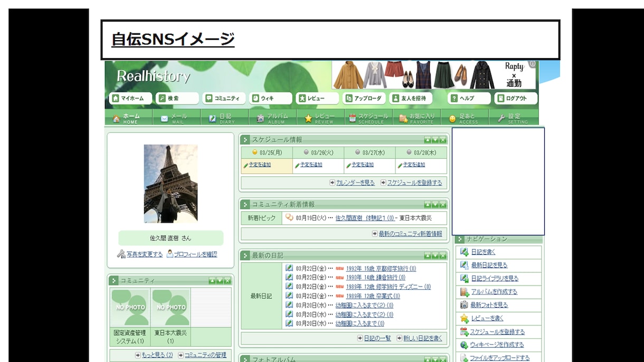This screenshot has height=362, width=644.
Task: Close the コミュニティ新着情報 panel
Action: (x=442, y=205)
